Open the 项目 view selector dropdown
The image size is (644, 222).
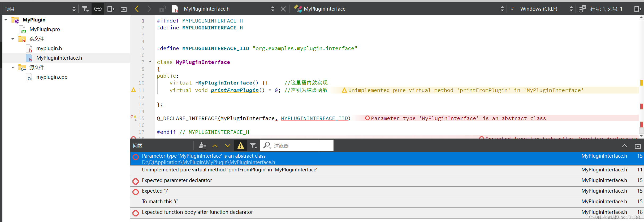pos(74,9)
